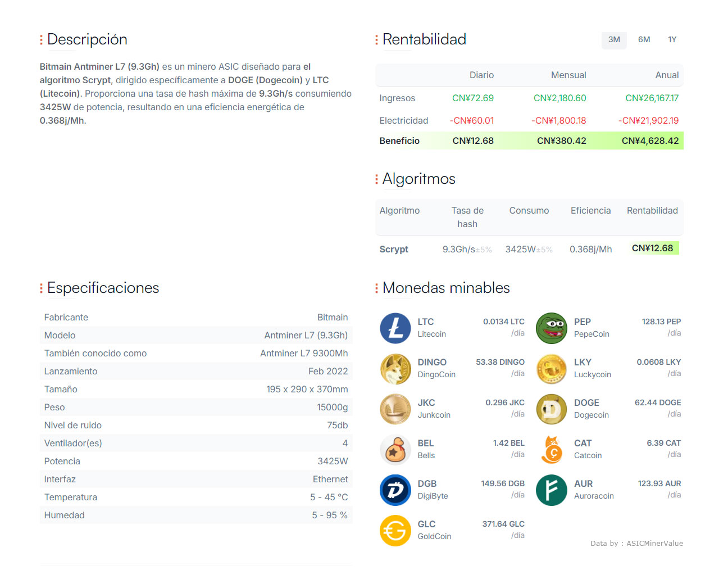The width and height of the screenshot is (728, 579).
Task: Click the Humedad value 5 - 95 %
Action: coord(330,515)
